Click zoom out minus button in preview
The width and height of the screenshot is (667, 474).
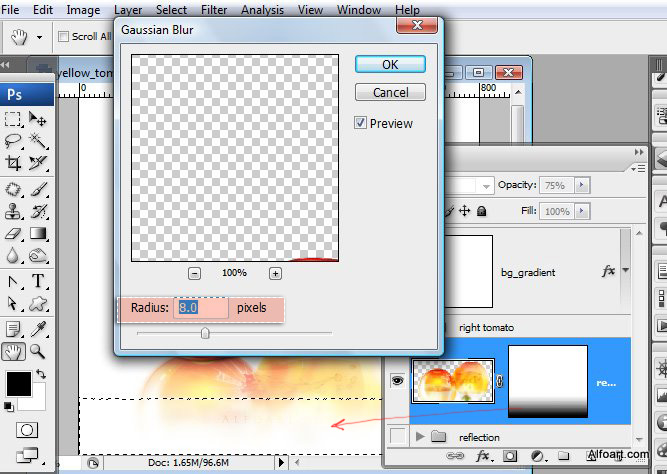[x=194, y=273]
